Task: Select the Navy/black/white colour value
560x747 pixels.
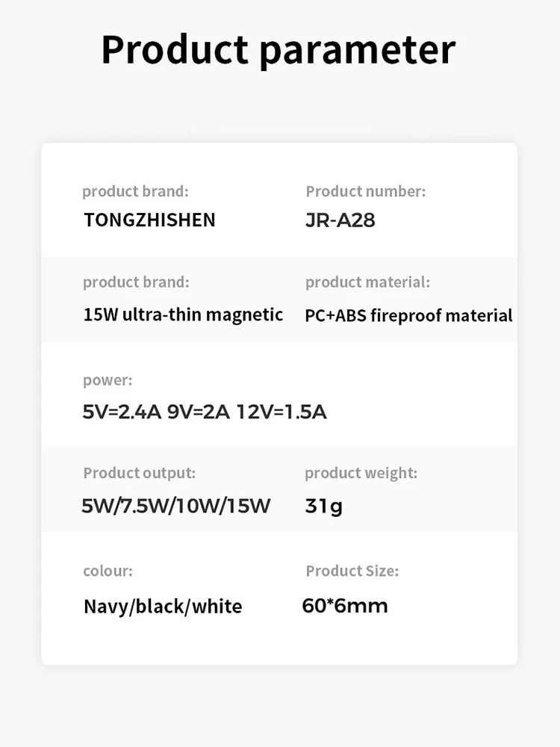Action: point(163,606)
